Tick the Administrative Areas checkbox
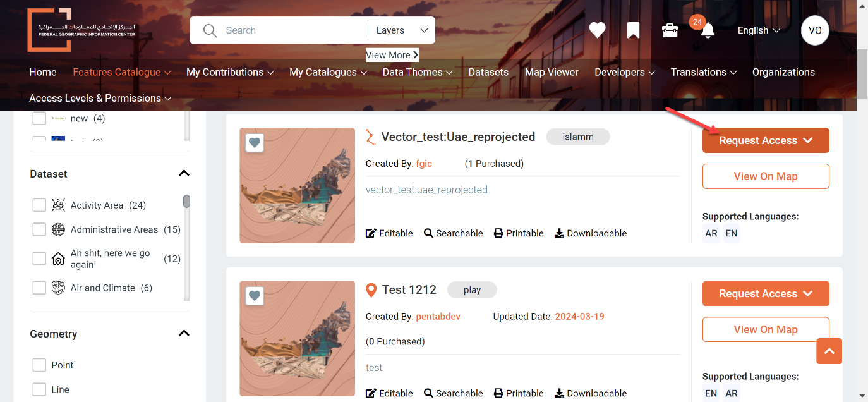Viewport: 868px width, 402px height. (x=39, y=229)
